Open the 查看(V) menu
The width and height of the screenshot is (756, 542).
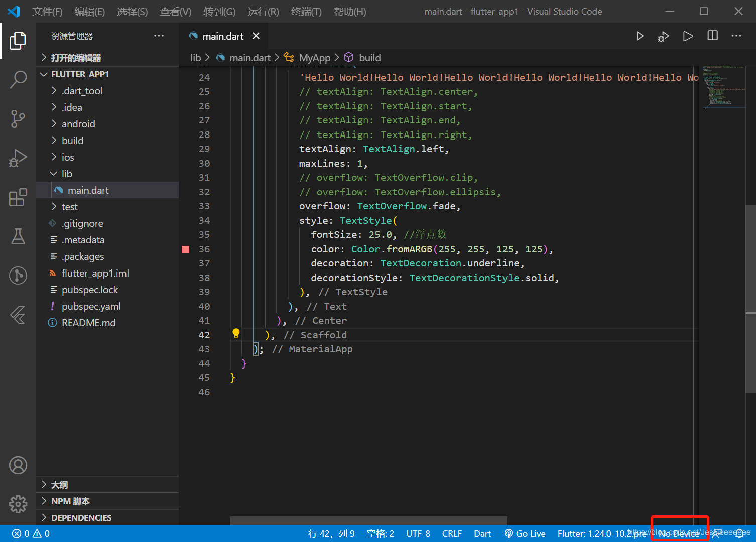pyautogui.click(x=176, y=12)
